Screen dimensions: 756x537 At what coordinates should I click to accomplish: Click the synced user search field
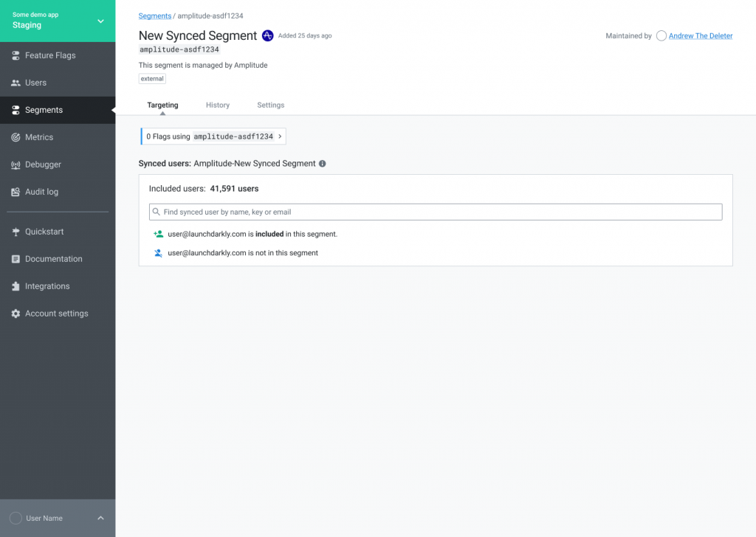(436, 212)
